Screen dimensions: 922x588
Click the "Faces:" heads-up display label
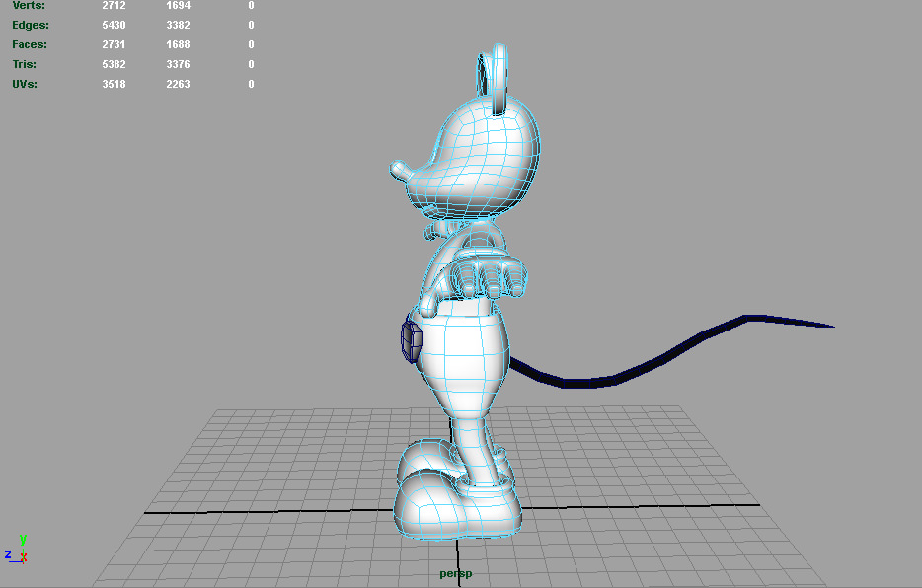click(30, 44)
